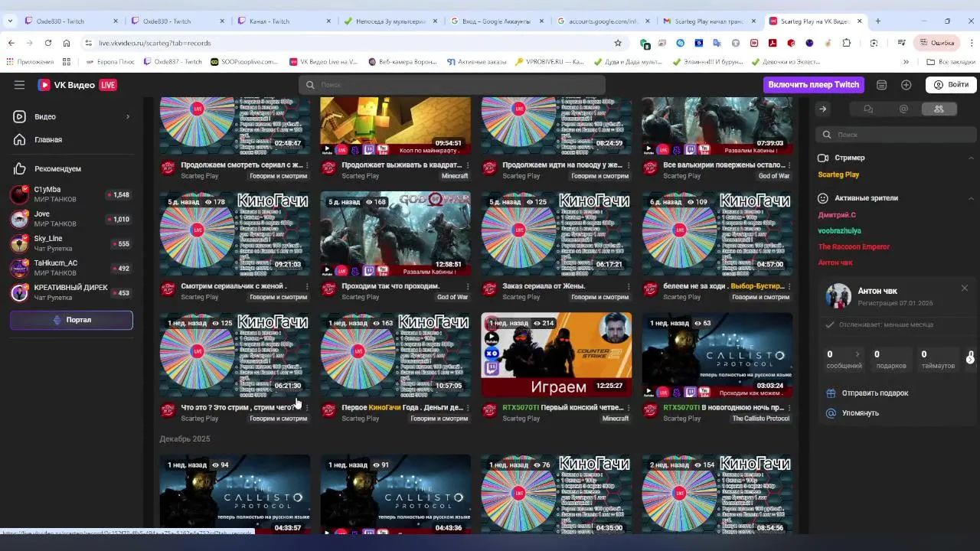Image resolution: width=980 pixels, height=551 pixels.
Task: Open the Callisto Protocol 03:03:24 recording thumbnail
Action: tap(717, 355)
